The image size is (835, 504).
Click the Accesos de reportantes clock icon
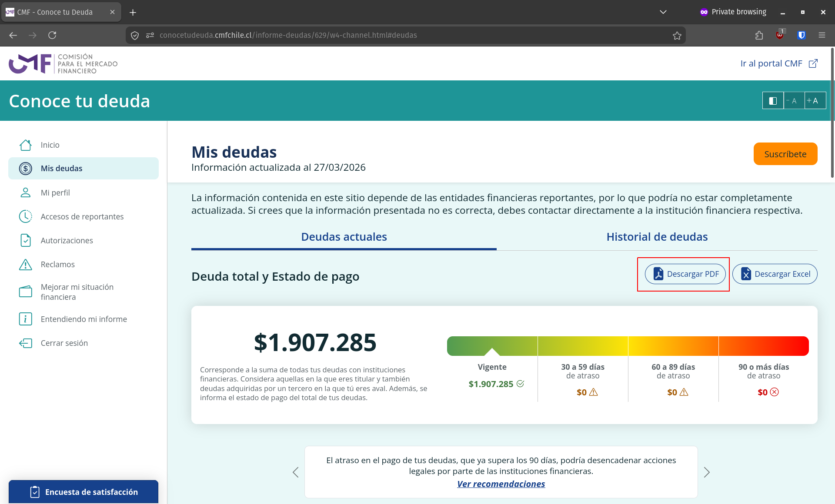26,216
